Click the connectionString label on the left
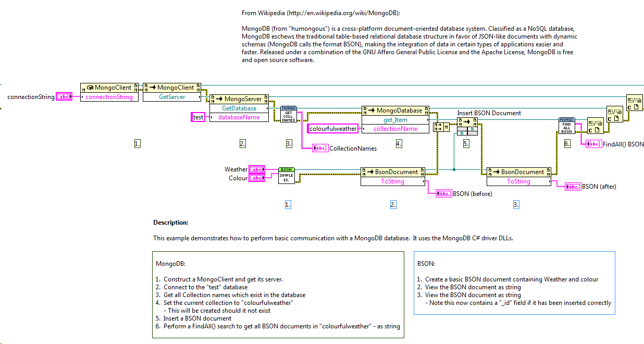This screenshot has width=644, height=344. coord(31,96)
